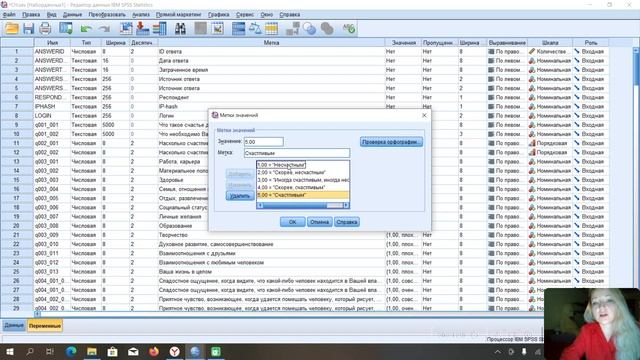The height and width of the screenshot is (360, 640).
Task: Go to variable icon with red arrow
Action: pos(142,29)
